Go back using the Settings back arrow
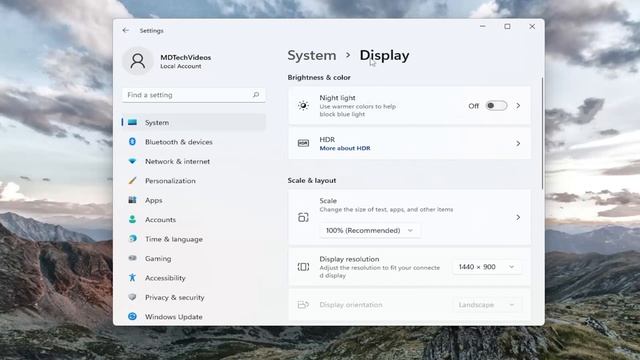 126,30
